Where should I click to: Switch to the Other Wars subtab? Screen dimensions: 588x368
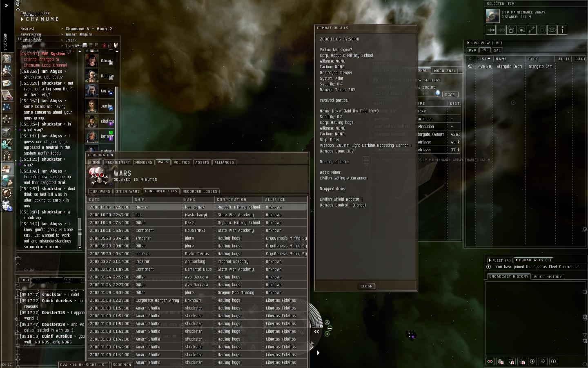point(128,191)
